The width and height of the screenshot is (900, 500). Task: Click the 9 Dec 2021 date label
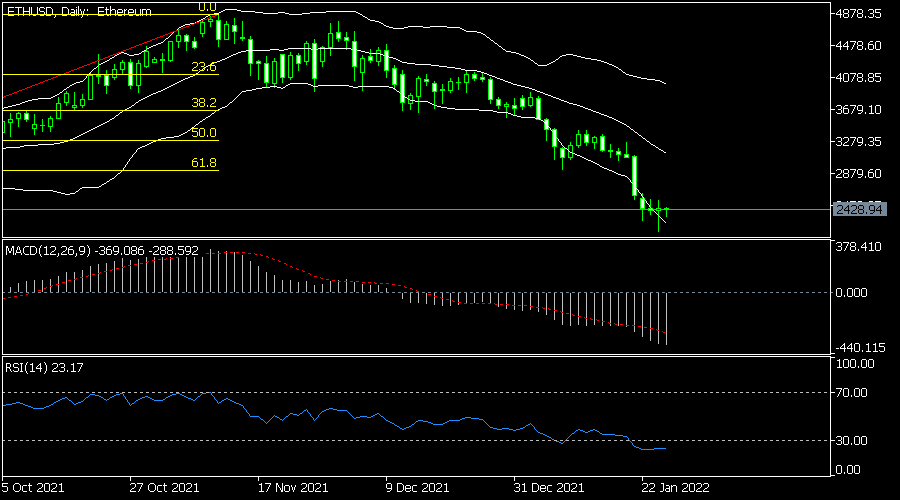tap(417, 488)
